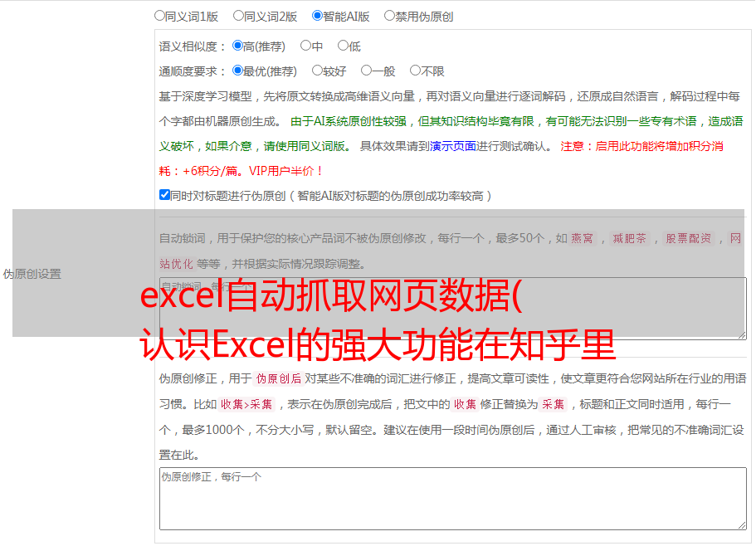Toggle 同时对标题进行伪原创 checkbox
Screen dimensions: 756x546
pyautogui.click(x=164, y=195)
